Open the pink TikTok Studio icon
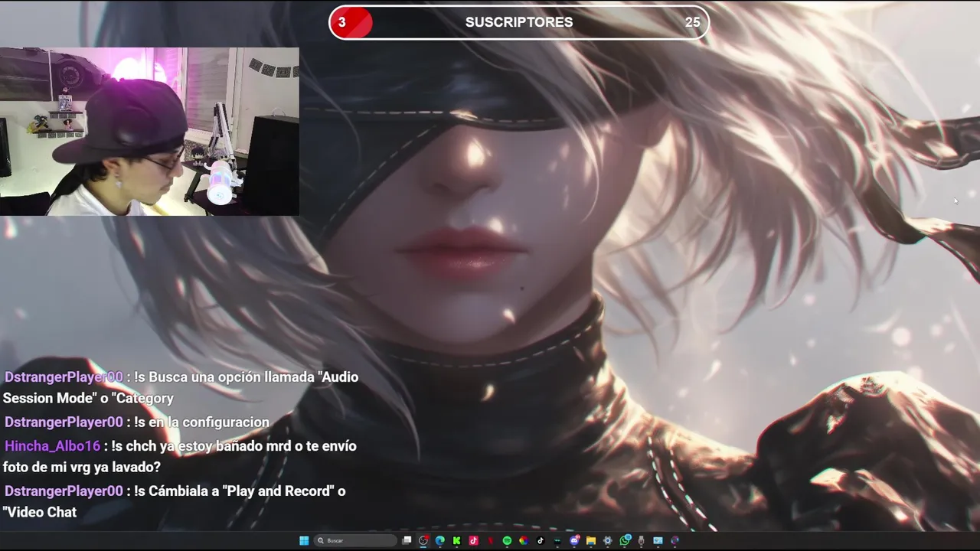 pyautogui.click(x=473, y=540)
